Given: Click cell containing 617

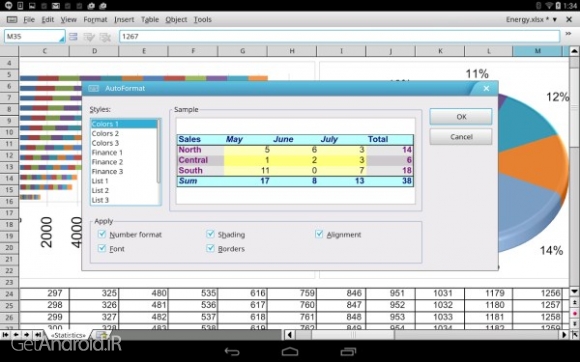Looking at the screenshot, I should click(242, 305).
